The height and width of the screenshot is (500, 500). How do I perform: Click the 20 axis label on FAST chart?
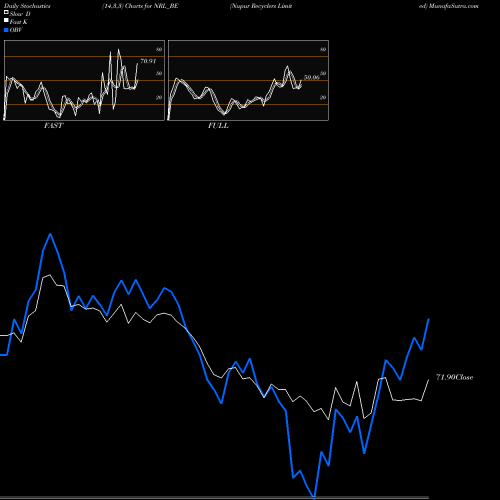(x=159, y=97)
